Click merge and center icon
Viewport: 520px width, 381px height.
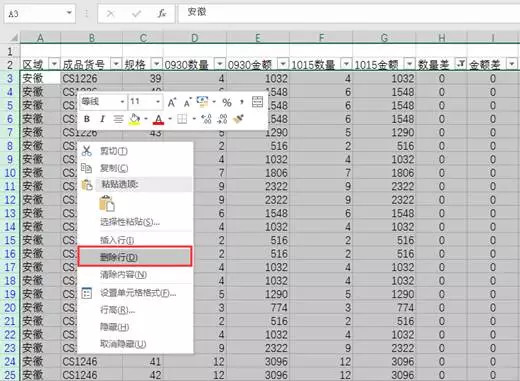[257, 102]
